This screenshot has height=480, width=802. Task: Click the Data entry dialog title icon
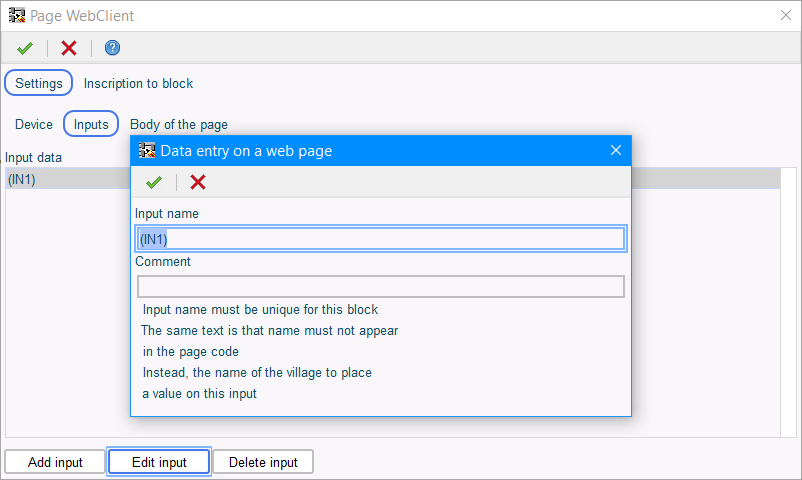pyautogui.click(x=147, y=150)
